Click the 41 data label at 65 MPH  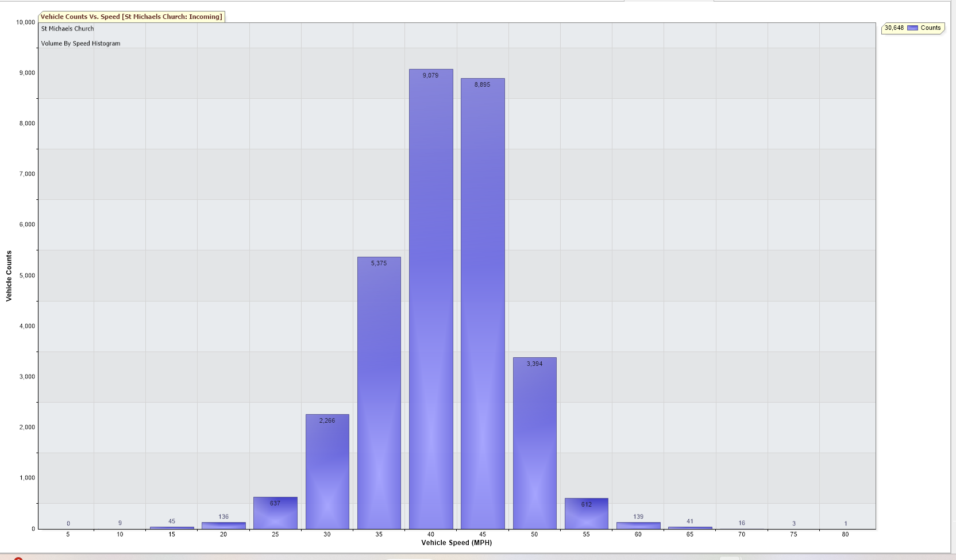pyautogui.click(x=690, y=522)
